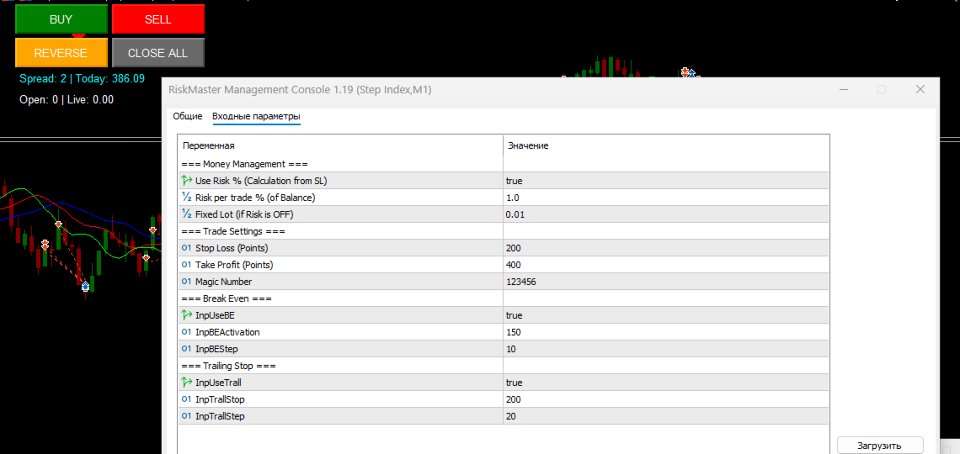Click the Spread and Today 386.09 chart text

[x=82, y=78]
